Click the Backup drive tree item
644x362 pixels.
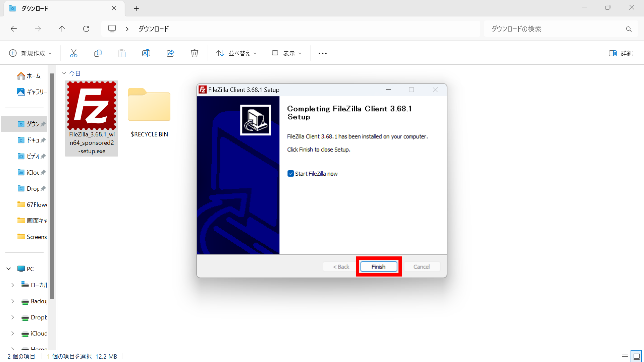coord(34,301)
